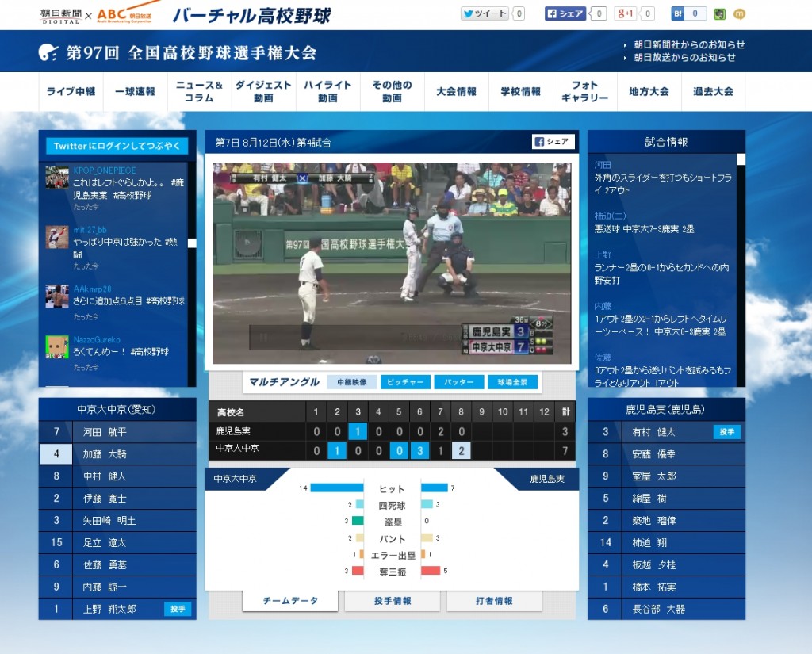Click Twitterにログインしてつぶやく button
This screenshot has height=654, width=812.
tap(117, 146)
